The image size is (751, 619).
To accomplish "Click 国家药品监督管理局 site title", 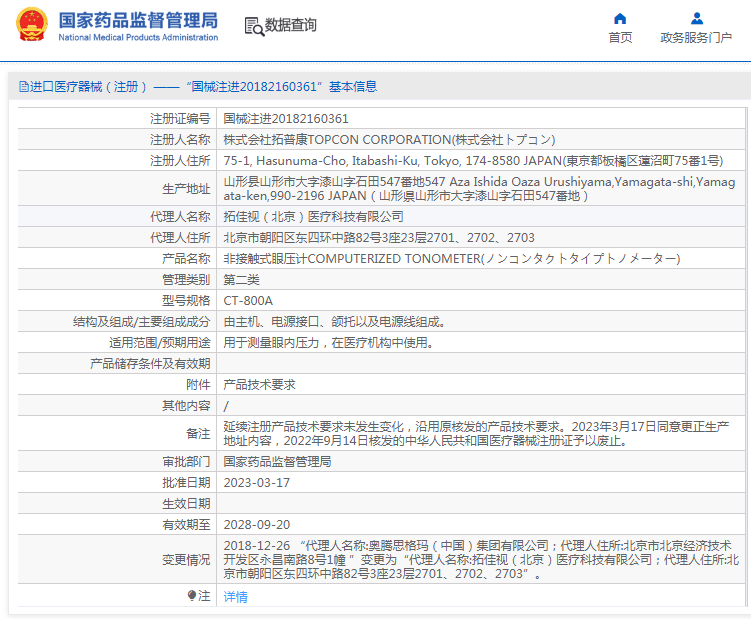I will [x=138, y=21].
